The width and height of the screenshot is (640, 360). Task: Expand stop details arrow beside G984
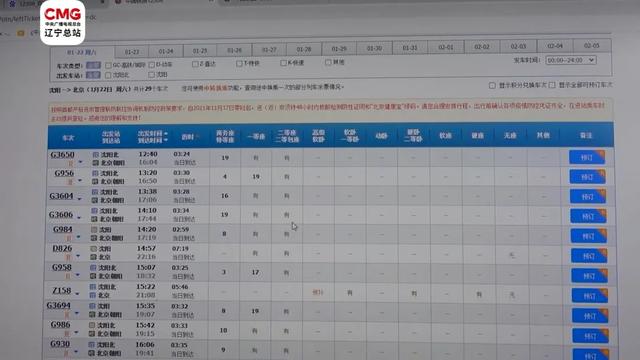[78, 237]
